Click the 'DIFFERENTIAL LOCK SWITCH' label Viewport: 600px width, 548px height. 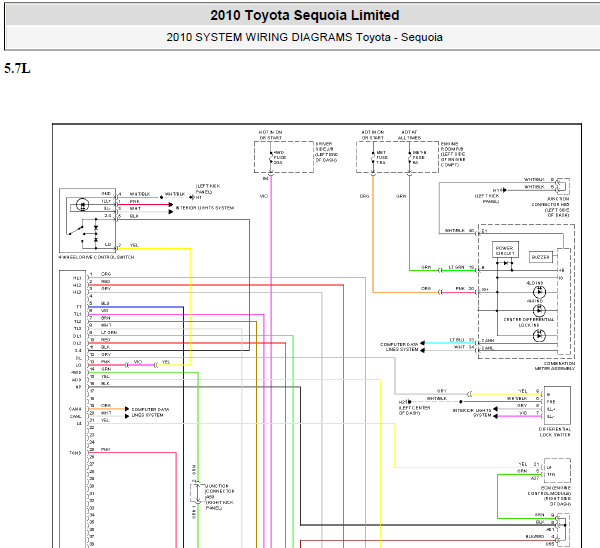coord(554,432)
